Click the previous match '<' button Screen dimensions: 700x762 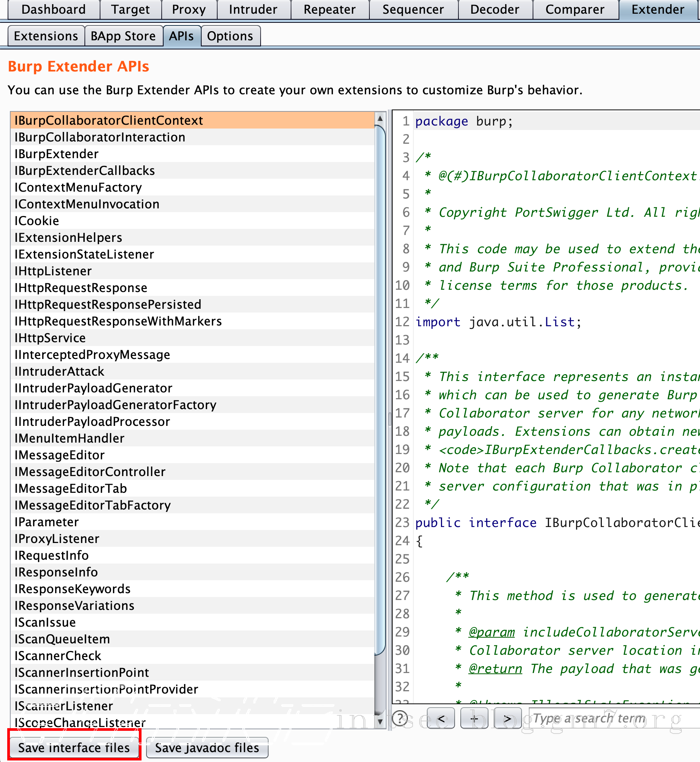point(441,718)
